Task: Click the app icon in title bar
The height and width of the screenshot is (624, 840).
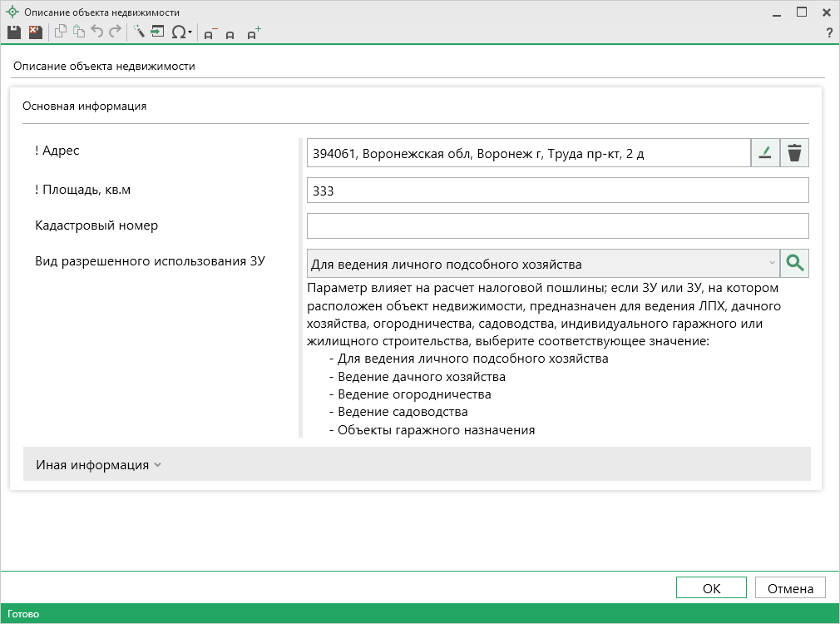Action: click(12, 12)
